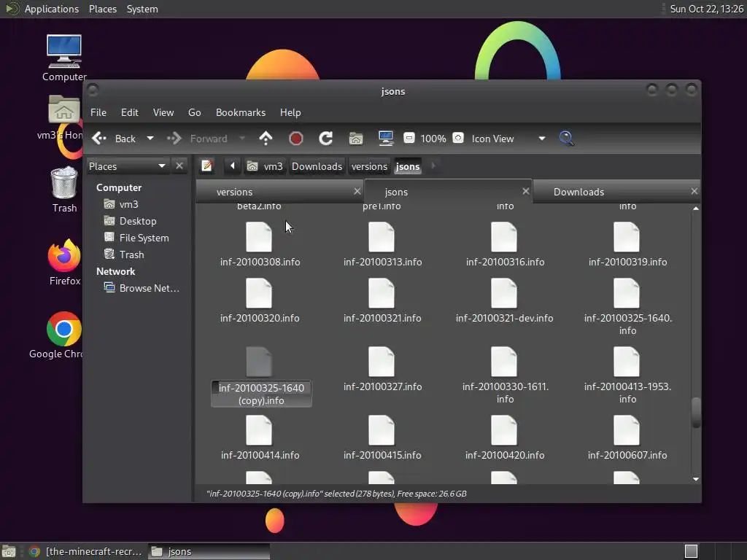Screen dimensions: 747x560
Task: Open the Back history dropdown arrow
Action: click(x=150, y=139)
